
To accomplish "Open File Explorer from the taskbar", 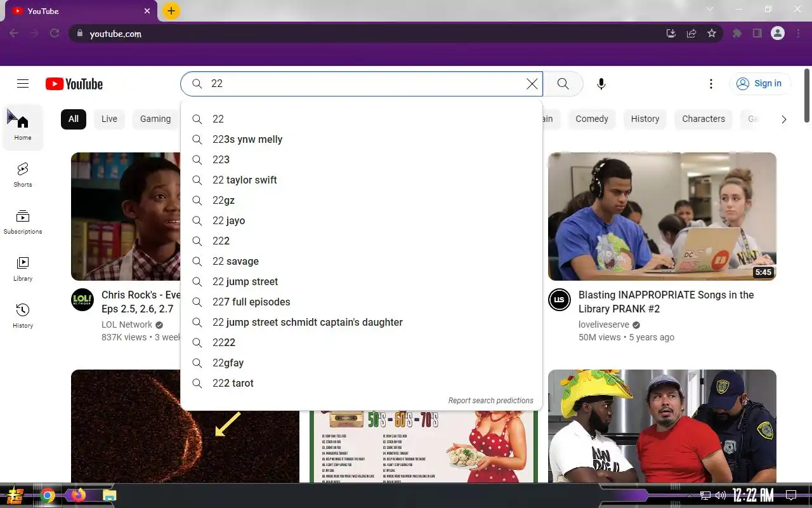I will [x=110, y=495].
